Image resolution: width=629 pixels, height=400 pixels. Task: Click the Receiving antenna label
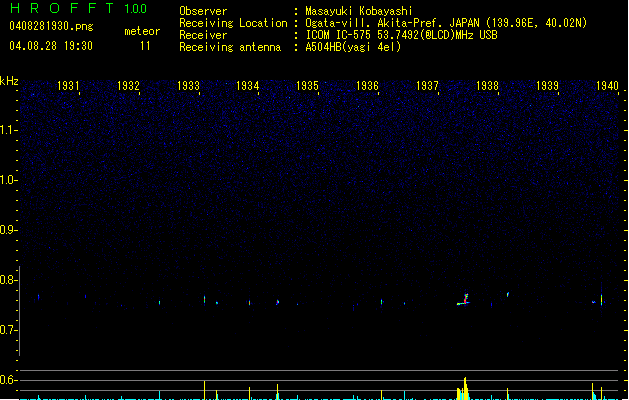coord(230,47)
